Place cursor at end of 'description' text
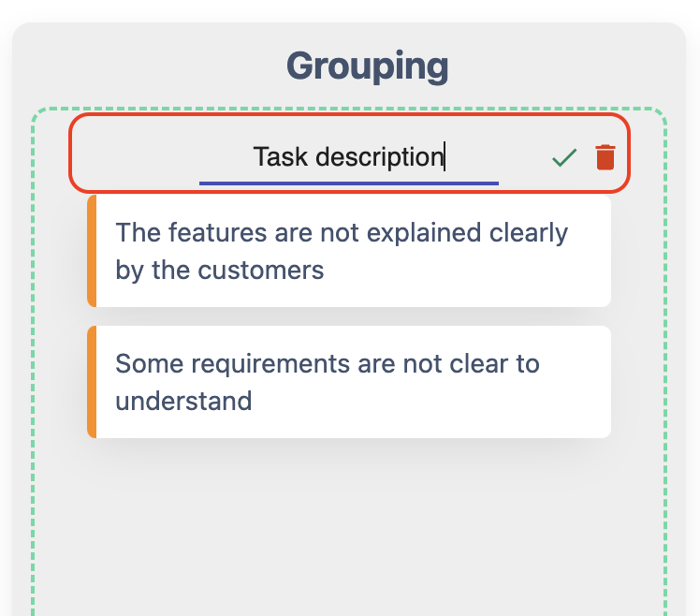700x616 pixels. (x=445, y=156)
